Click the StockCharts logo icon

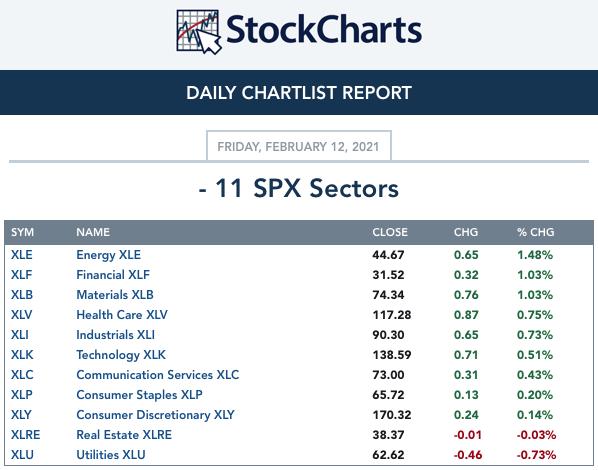(x=199, y=32)
